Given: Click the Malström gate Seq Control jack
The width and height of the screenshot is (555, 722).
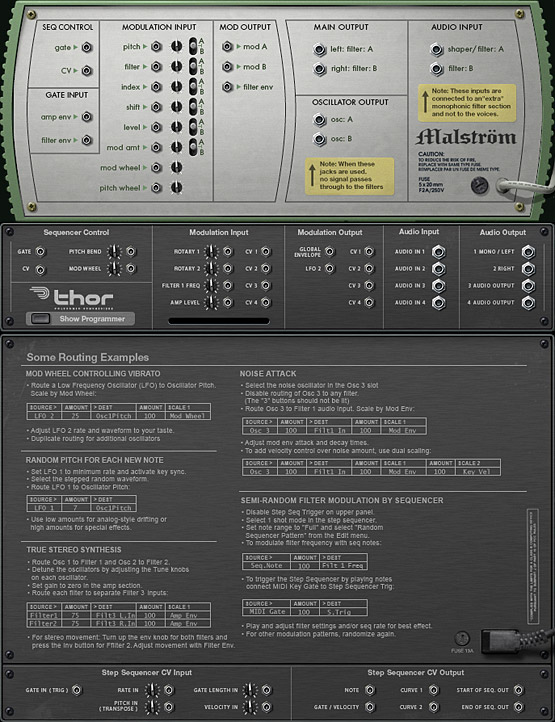Looking at the screenshot, I should [x=87, y=47].
